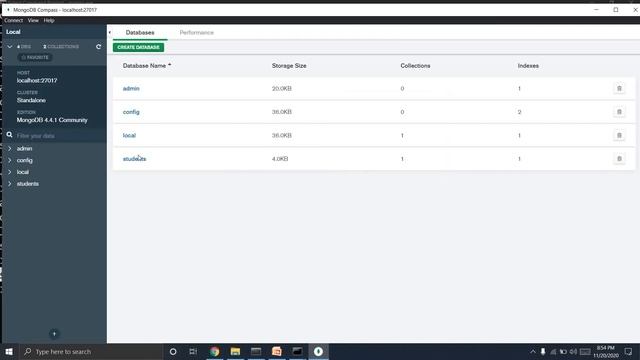Viewport: 640px width, 360px height.
Task: Mark connection as Favorite
Action: pos(35,58)
